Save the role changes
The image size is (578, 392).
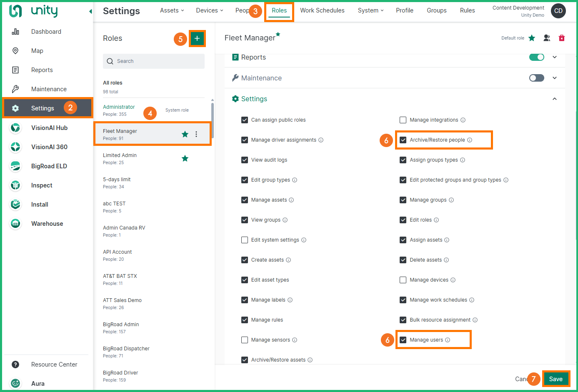(x=555, y=379)
